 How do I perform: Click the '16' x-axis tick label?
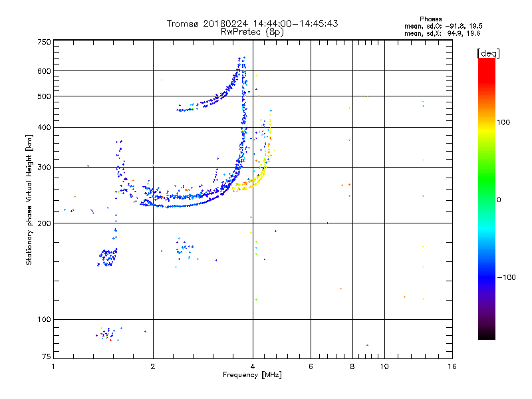click(452, 366)
